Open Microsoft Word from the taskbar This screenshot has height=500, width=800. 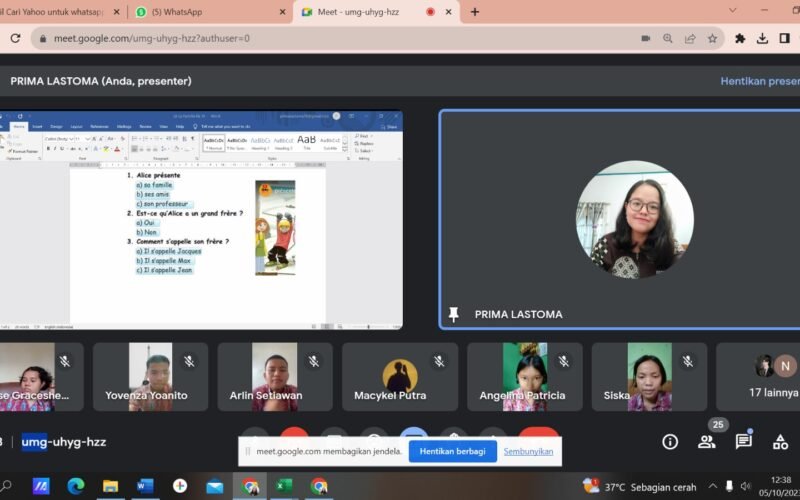point(145,486)
